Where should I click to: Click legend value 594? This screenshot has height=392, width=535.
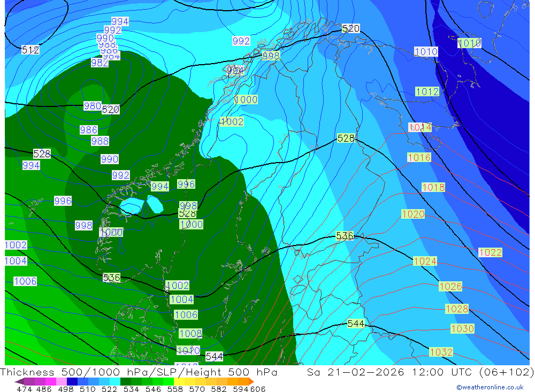241,389
